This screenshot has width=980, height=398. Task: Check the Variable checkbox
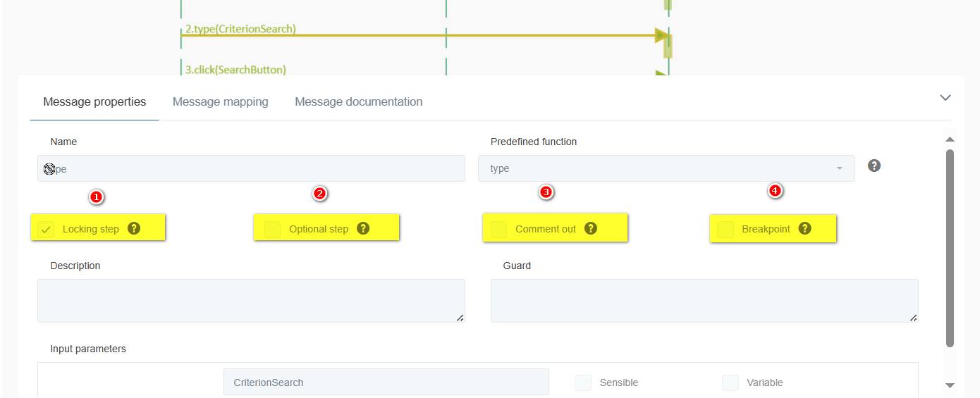click(730, 383)
